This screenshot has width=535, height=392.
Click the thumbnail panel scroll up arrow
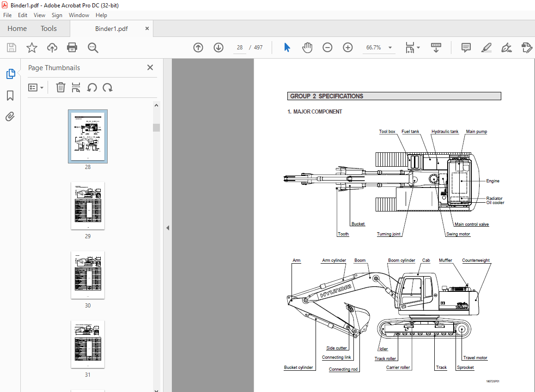click(x=156, y=105)
